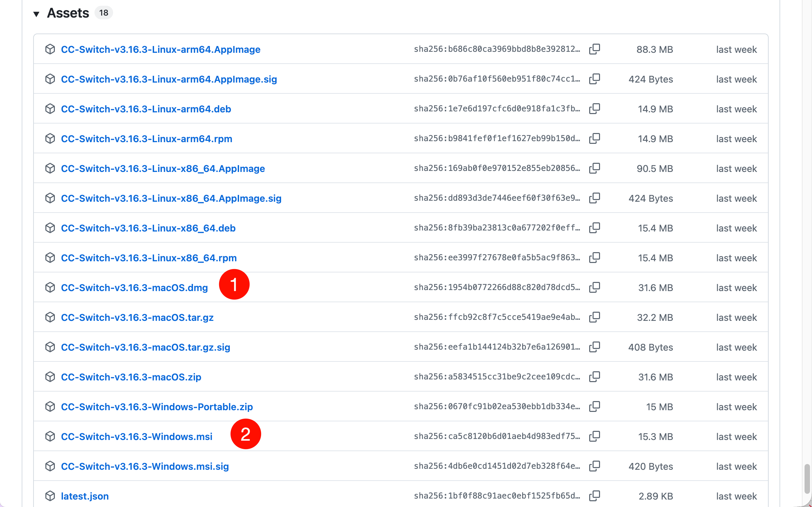Viewport: 812px width, 507px height.
Task: Select the 32.2 MB size text
Action: pos(655,317)
